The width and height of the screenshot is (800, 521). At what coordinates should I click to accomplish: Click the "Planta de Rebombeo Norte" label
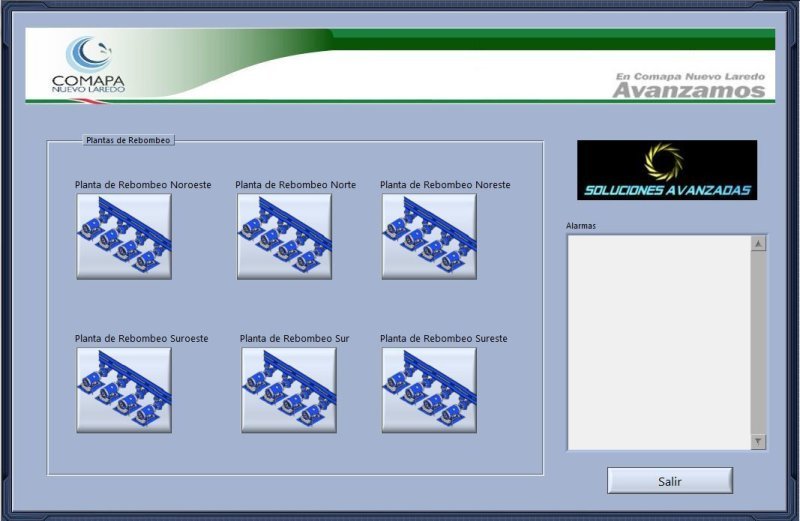(x=295, y=185)
